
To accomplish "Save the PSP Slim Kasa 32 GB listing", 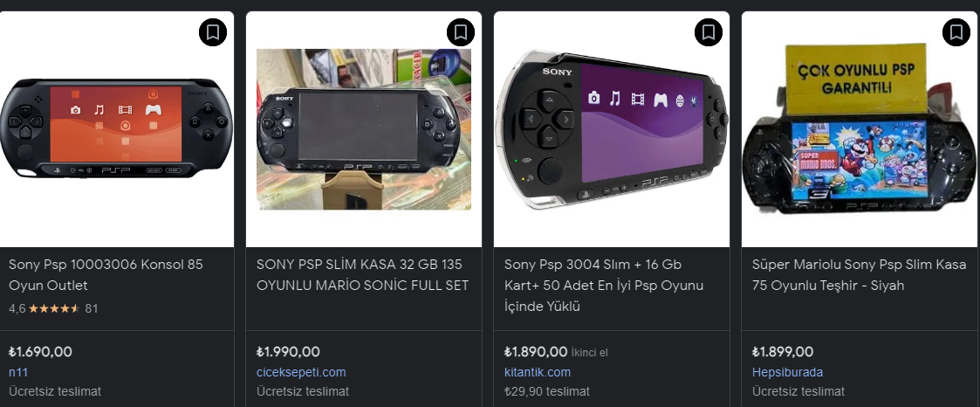I will (461, 33).
